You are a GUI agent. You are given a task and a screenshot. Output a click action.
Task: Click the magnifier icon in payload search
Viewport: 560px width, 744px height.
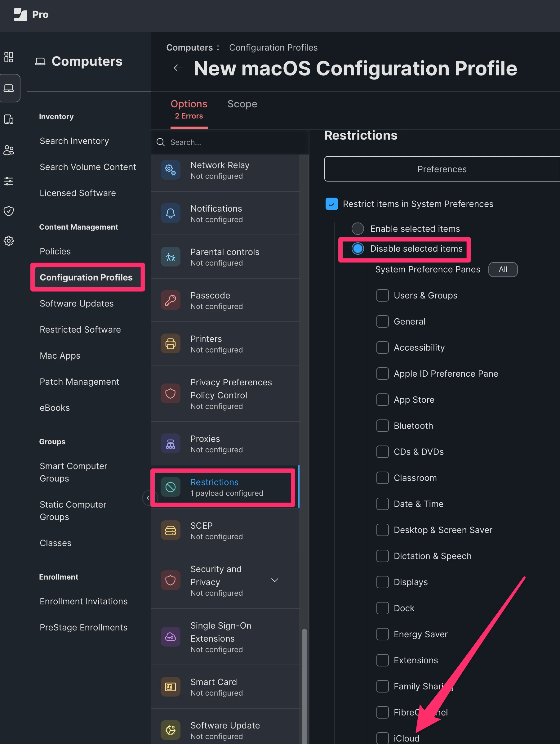coord(161,142)
